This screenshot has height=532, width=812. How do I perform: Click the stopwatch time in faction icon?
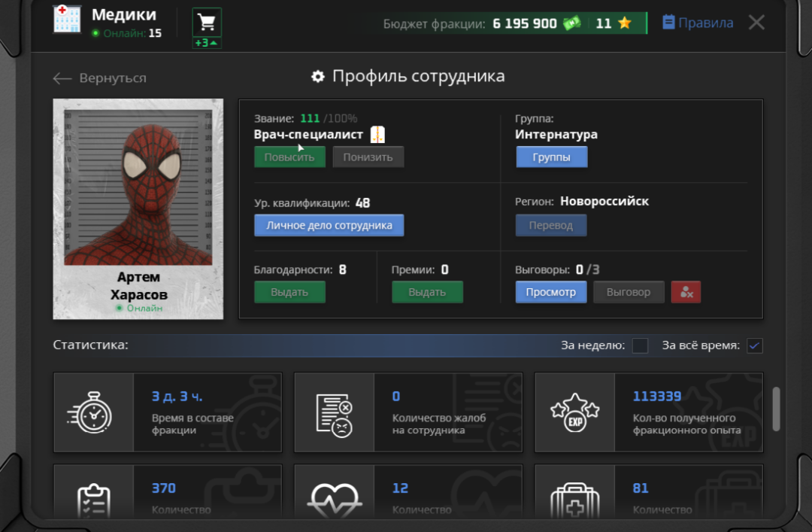click(x=90, y=412)
